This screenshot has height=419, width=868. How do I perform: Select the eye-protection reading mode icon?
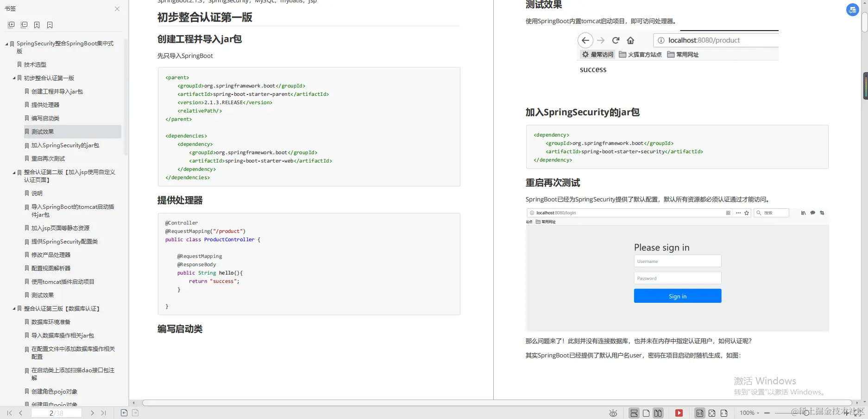pyautogui.click(x=612, y=413)
